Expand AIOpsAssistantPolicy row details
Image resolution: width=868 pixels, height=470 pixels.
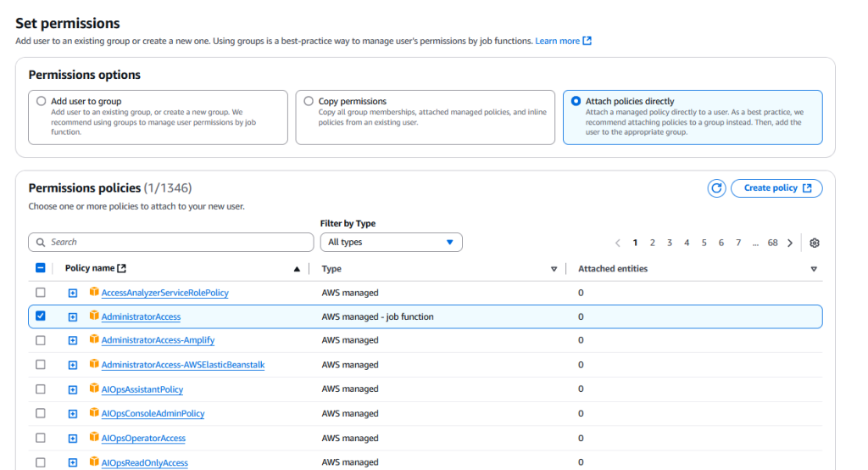(73, 389)
